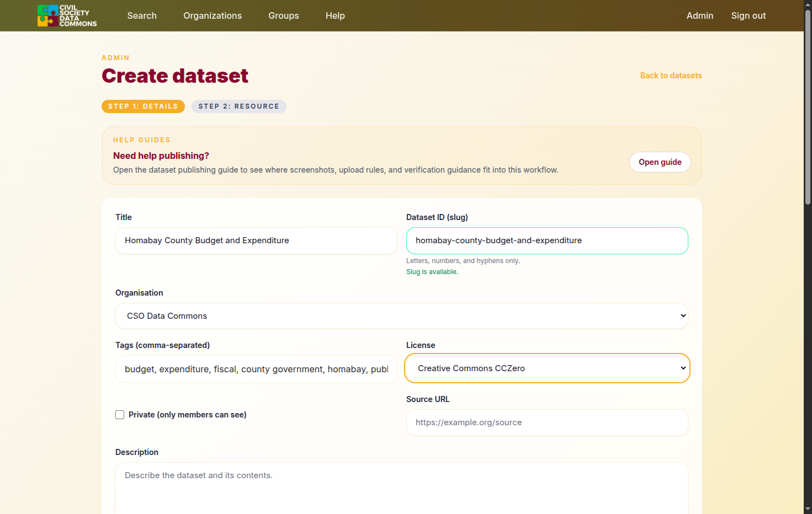Click the 'Letters, numbers, and hyphens only.' hint
Screen dimensions: 812x514
(463, 261)
